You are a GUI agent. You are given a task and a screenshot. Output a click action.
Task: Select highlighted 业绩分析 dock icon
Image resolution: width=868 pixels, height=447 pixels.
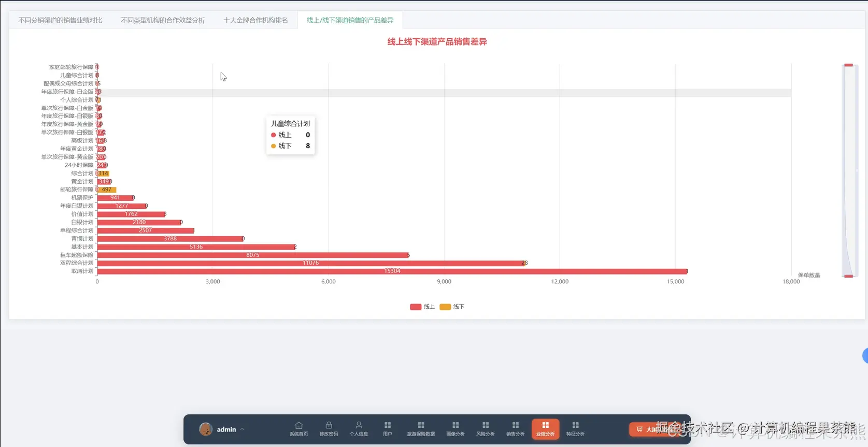pyautogui.click(x=546, y=429)
